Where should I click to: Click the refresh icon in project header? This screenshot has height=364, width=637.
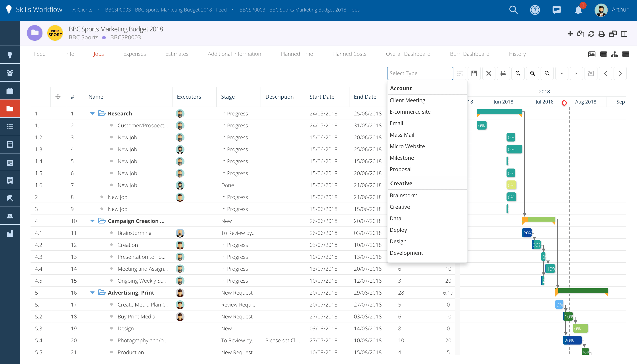[x=591, y=34]
